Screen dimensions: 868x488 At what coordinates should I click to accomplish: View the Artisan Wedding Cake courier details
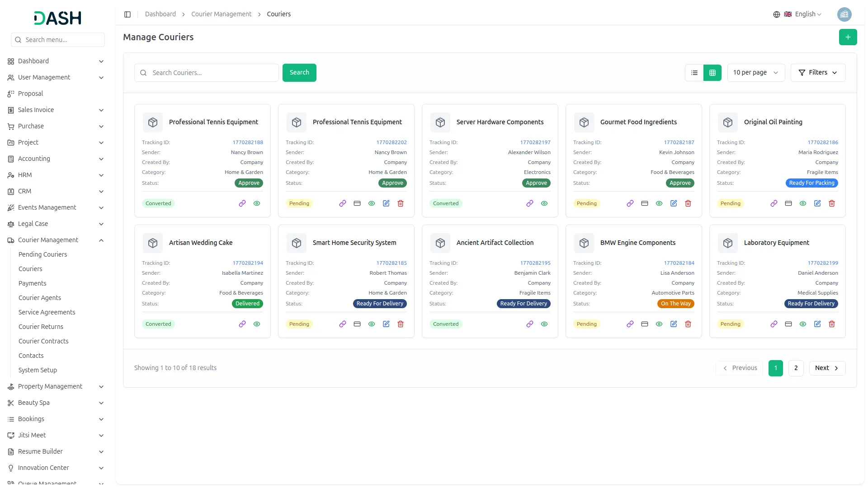coord(256,324)
